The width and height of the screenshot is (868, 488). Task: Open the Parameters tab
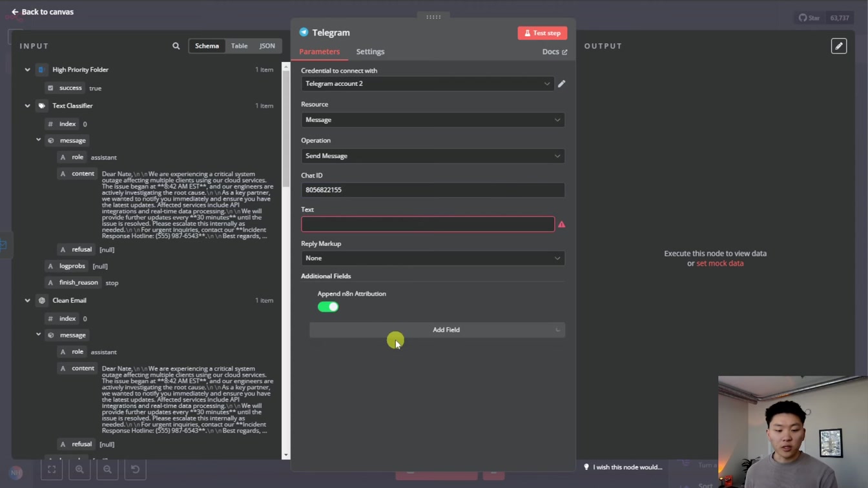pyautogui.click(x=319, y=52)
